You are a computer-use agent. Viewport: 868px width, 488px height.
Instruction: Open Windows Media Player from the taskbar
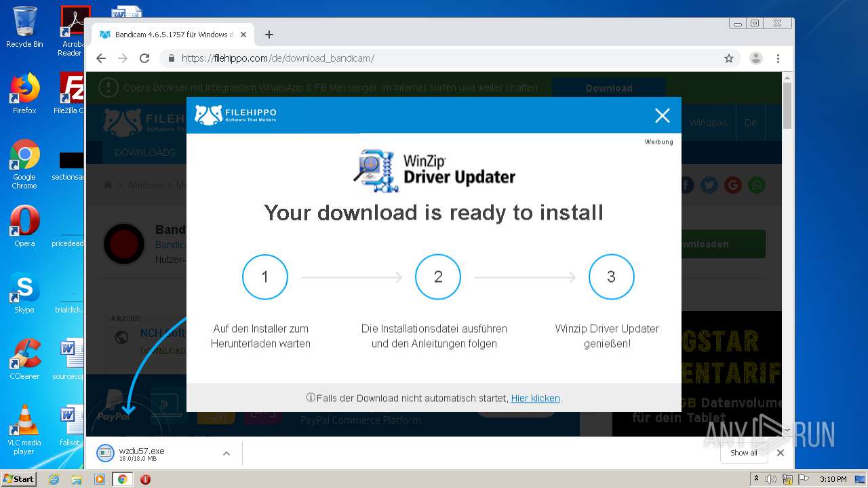tap(100, 479)
